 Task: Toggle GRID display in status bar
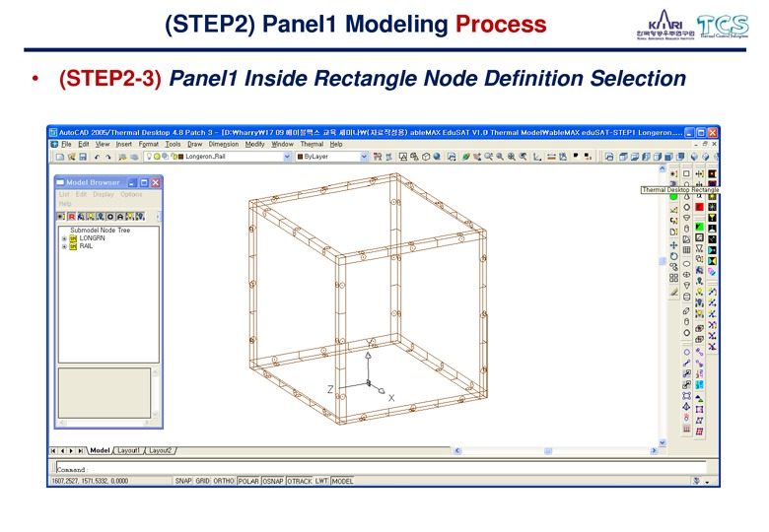(x=202, y=481)
